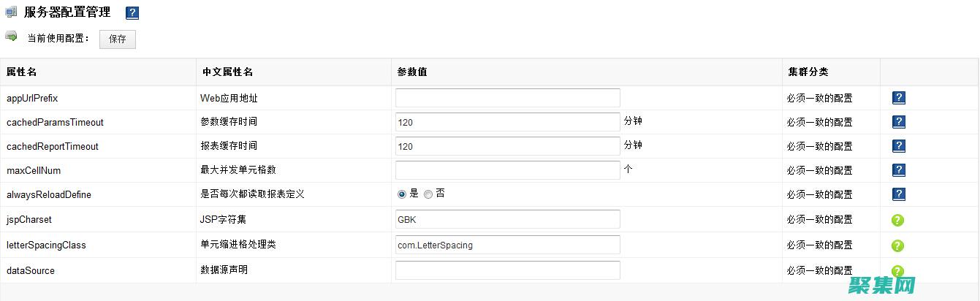Open help for the cachedParamsTimeout row
Viewport: 980px width, 301px height.
pos(899,122)
